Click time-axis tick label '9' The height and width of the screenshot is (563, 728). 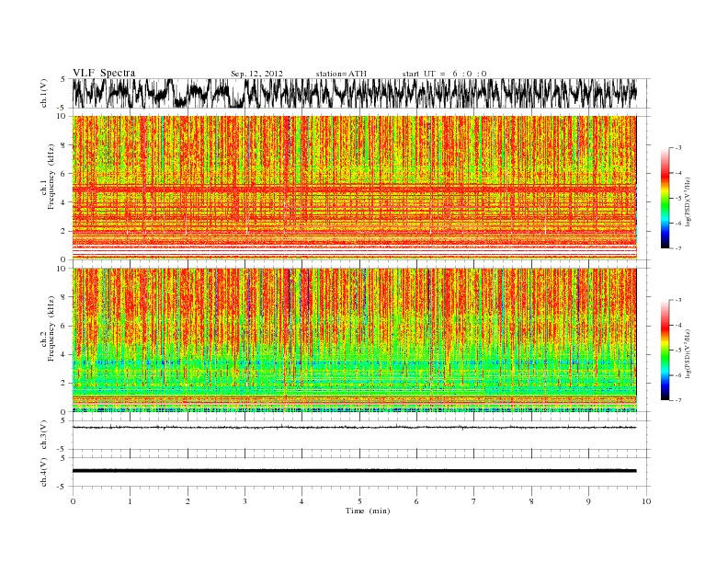(588, 501)
